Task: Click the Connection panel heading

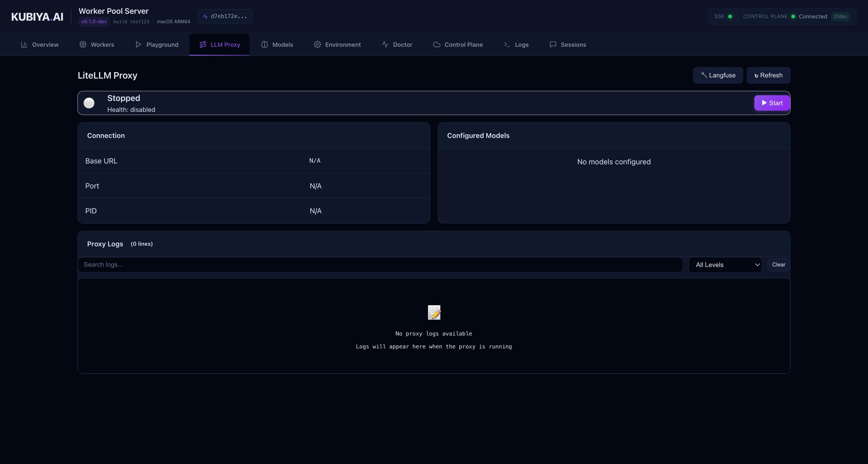Action: (106, 135)
